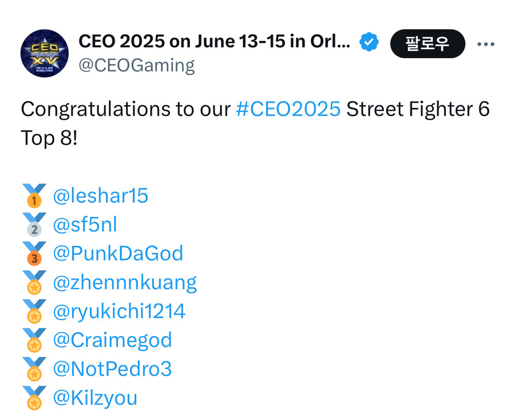Visit the @zhennnkuang profile mention
Screen dimensions: 518x420
tap(125, 282)
